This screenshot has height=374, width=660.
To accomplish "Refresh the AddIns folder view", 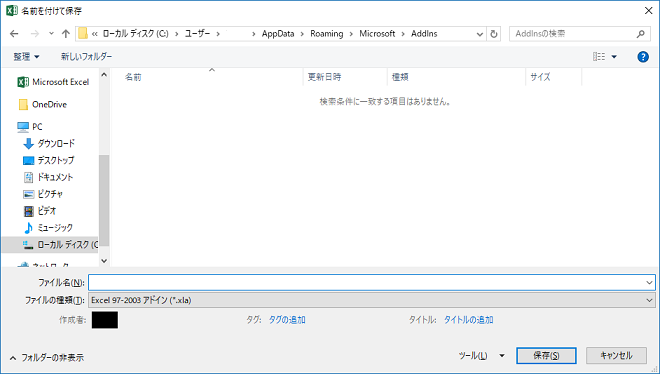I will click(494, 34).
